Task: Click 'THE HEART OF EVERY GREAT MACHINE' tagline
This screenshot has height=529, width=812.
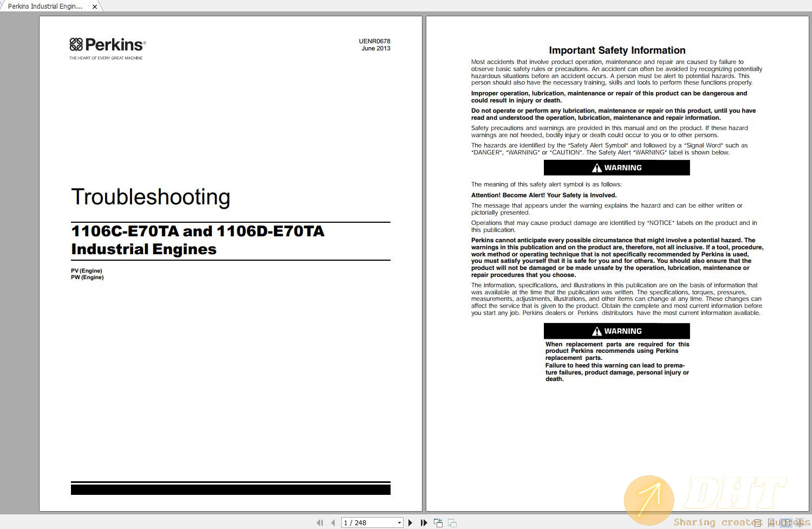Action: pos(106,58)
